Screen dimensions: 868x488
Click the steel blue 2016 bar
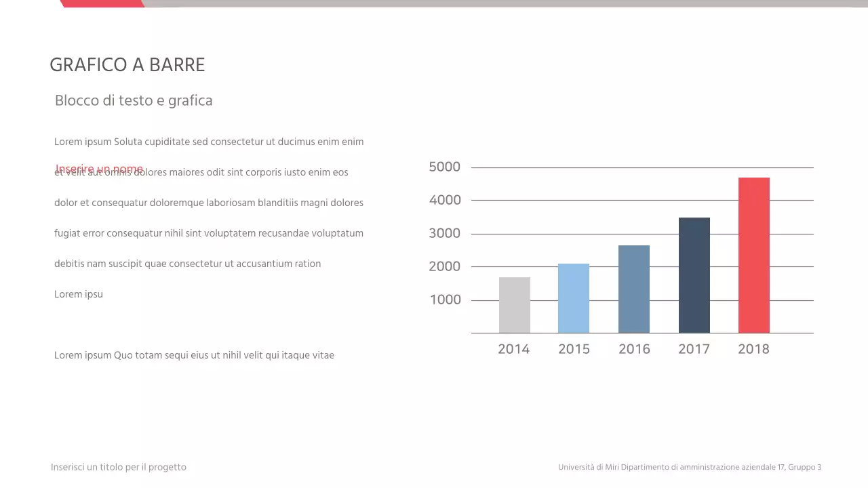pos(633,289)
